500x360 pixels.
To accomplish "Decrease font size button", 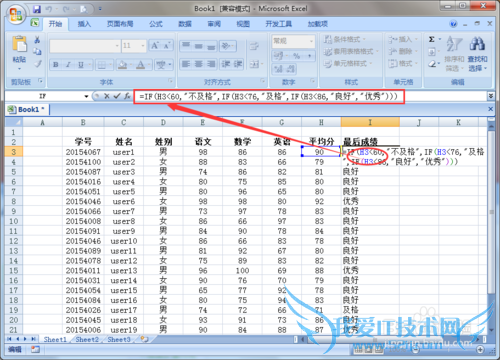I will pos(167,45).
